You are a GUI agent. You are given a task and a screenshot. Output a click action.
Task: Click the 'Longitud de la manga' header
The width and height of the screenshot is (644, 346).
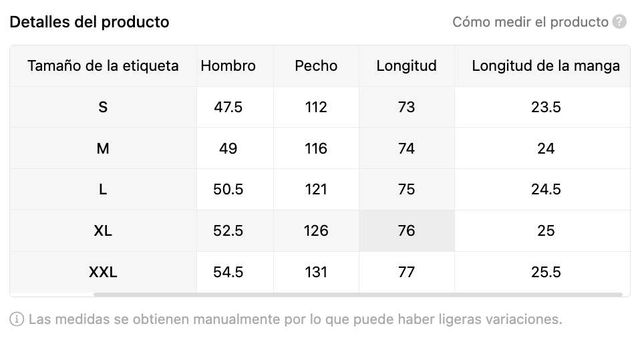(546, 65)
